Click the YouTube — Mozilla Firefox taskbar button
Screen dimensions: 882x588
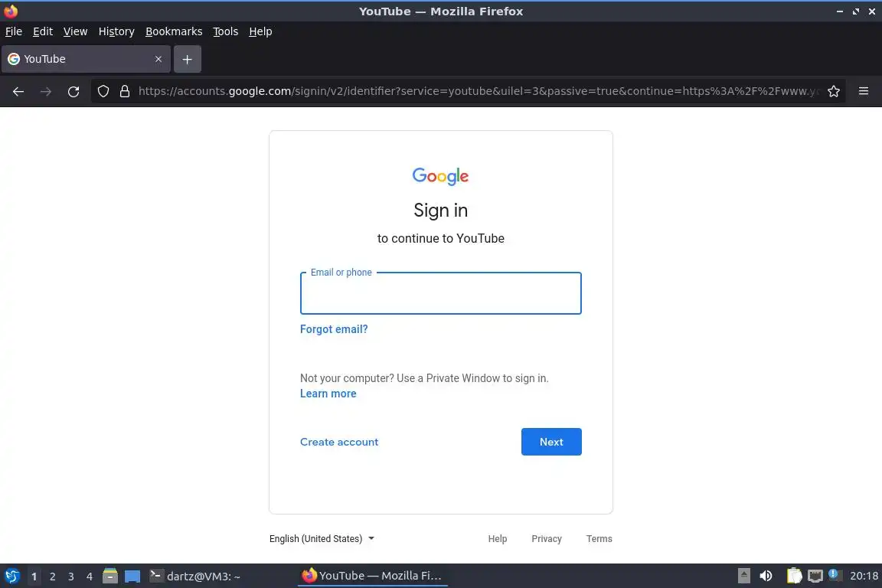point(372,576)
